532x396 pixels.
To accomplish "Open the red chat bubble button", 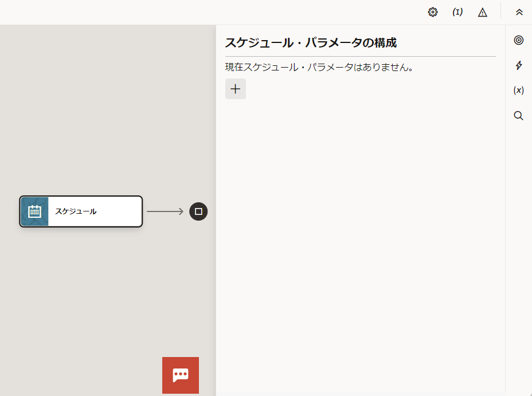I will coord(181,375).
